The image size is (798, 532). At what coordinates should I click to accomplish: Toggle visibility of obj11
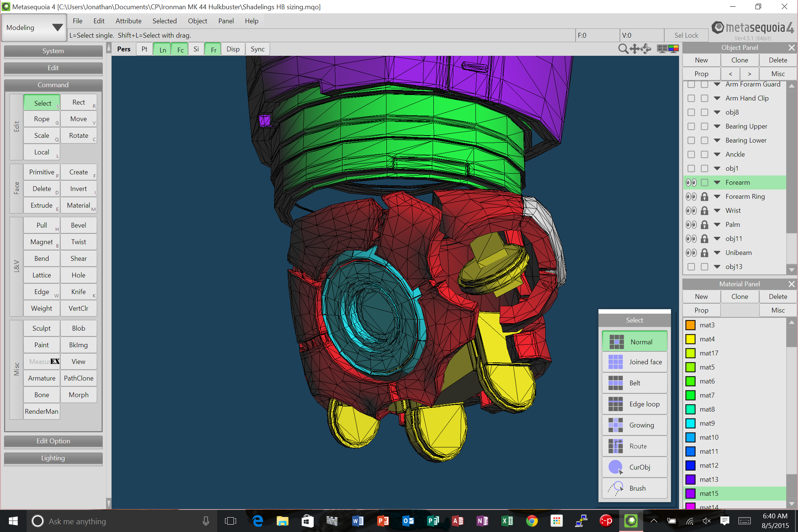[691, 239]
